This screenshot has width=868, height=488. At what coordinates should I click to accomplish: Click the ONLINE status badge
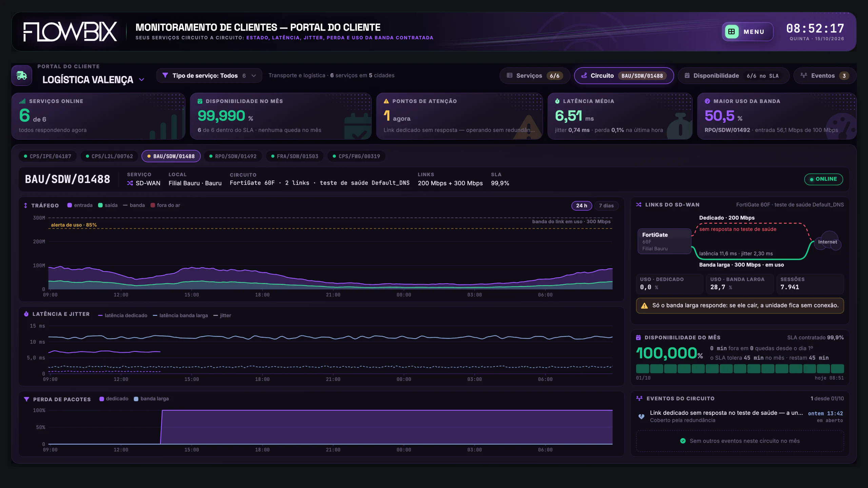click(x=824, y=179)
